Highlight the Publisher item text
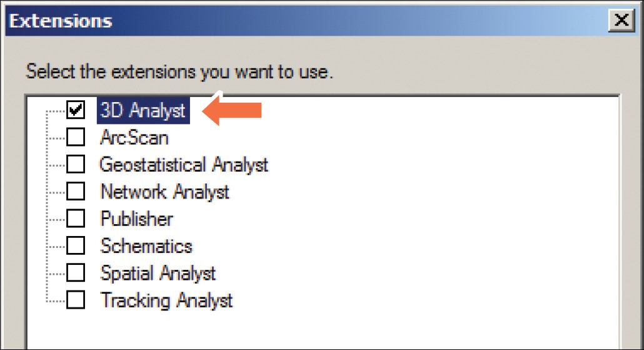 (136, 219)
